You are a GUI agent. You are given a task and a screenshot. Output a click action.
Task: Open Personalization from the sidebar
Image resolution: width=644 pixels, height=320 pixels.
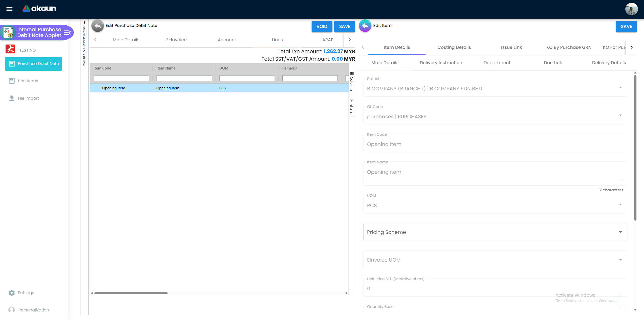tap(33, 310)
